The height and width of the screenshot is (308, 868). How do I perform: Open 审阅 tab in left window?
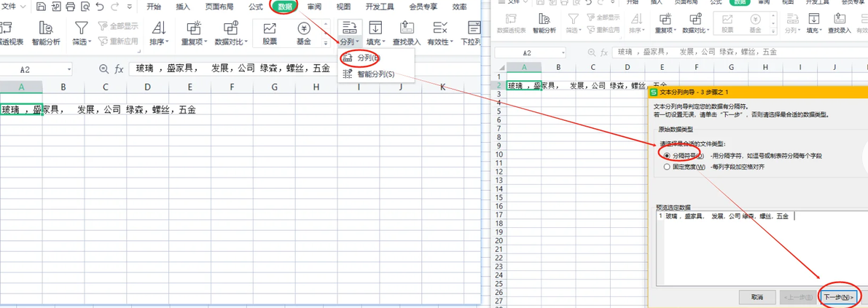(x=314, y=7)
